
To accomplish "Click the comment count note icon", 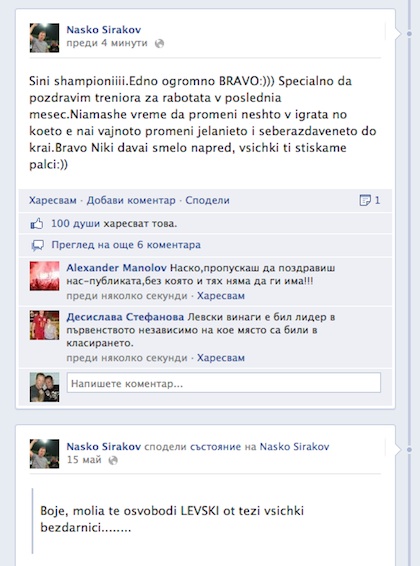I will point(365,200).
